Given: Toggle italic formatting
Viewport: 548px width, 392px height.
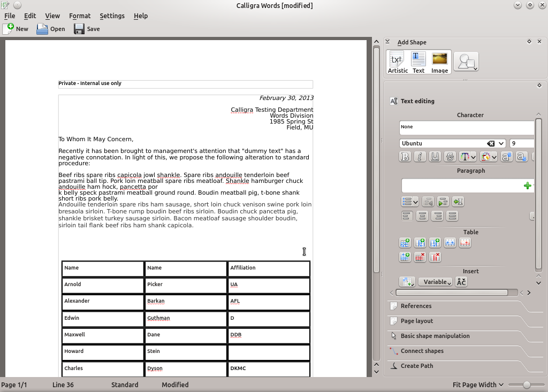Looking at the screenshot, I should tap(420, 157).
